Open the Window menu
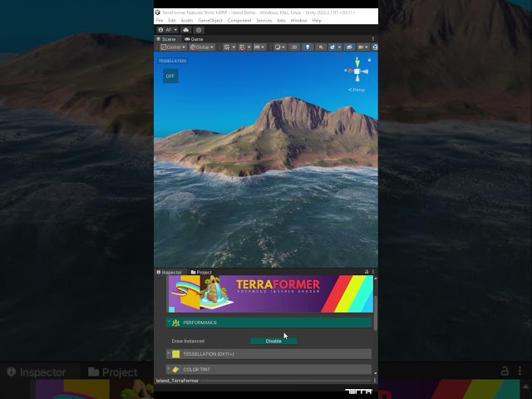The width and height of the screenshot is (532, 399). (x=298, y=20)
